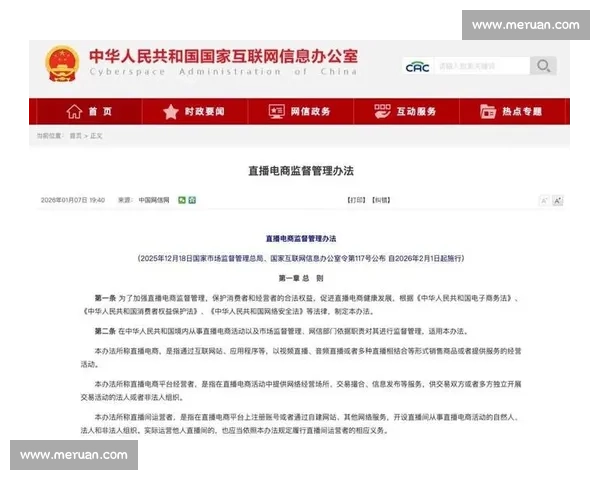Click the 【打印】 print link

pyautogui.click(x=356, y=200)
